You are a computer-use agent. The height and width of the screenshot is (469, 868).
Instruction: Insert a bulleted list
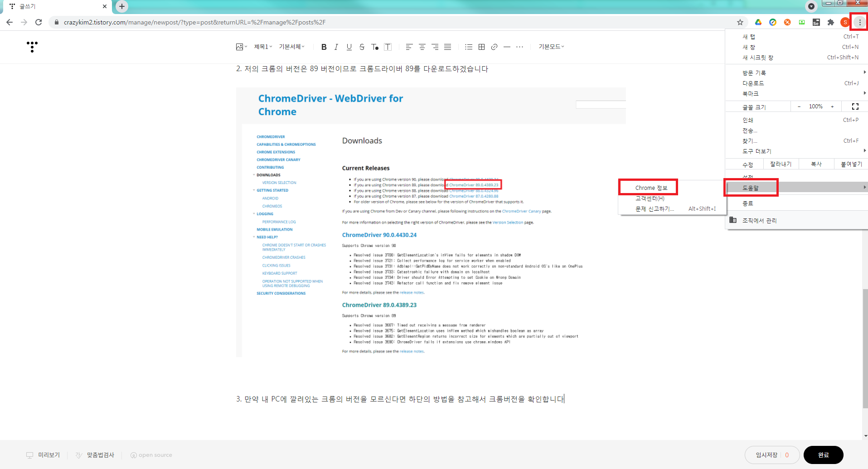click(x=469, y=47)
